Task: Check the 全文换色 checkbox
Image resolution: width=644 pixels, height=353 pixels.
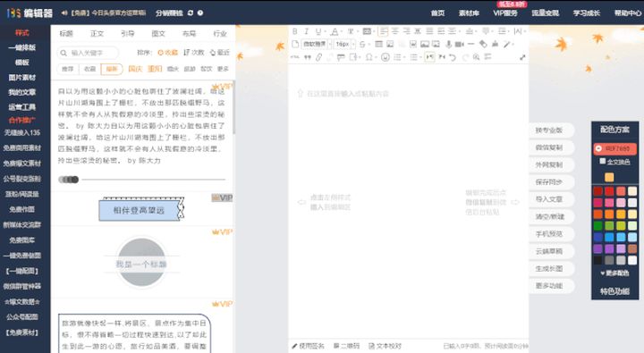Action: [603, 162]
